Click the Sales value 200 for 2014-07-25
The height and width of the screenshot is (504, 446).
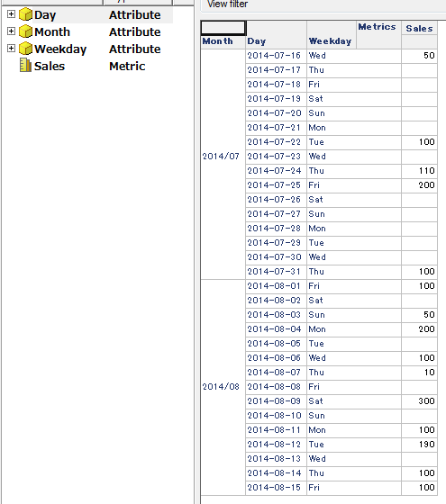419,185
